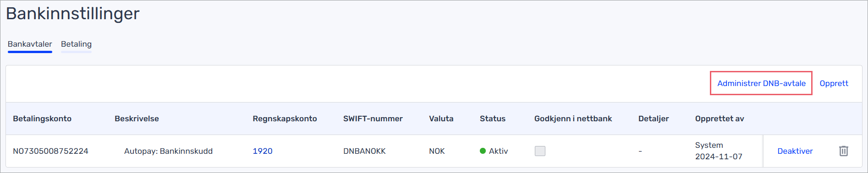The width and height of the screenshot is (868, 173).
Task: Deactivate account via Deaktiver link
Action: pyautogui.click(x=795, y=151)
